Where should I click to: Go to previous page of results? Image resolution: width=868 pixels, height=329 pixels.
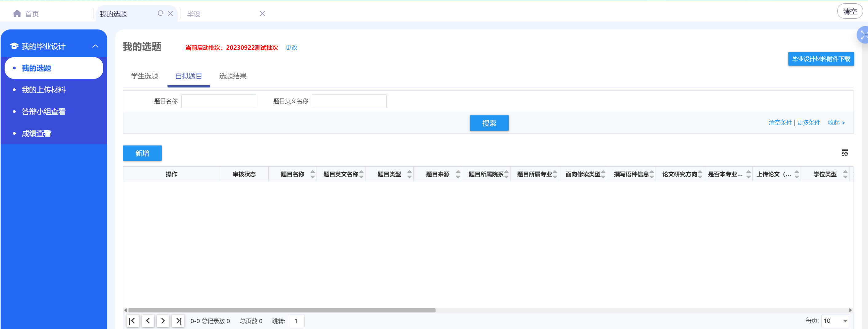click(148, 321)
